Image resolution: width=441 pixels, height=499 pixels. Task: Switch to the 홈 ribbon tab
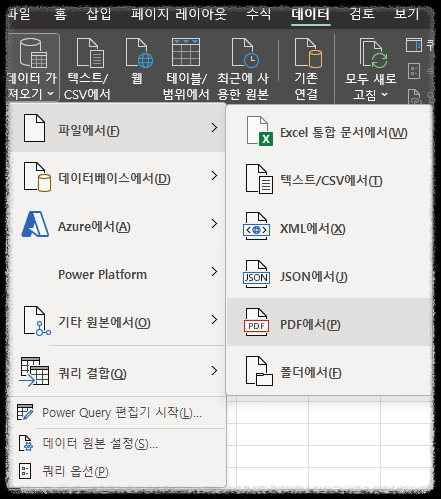click(60, 14)
